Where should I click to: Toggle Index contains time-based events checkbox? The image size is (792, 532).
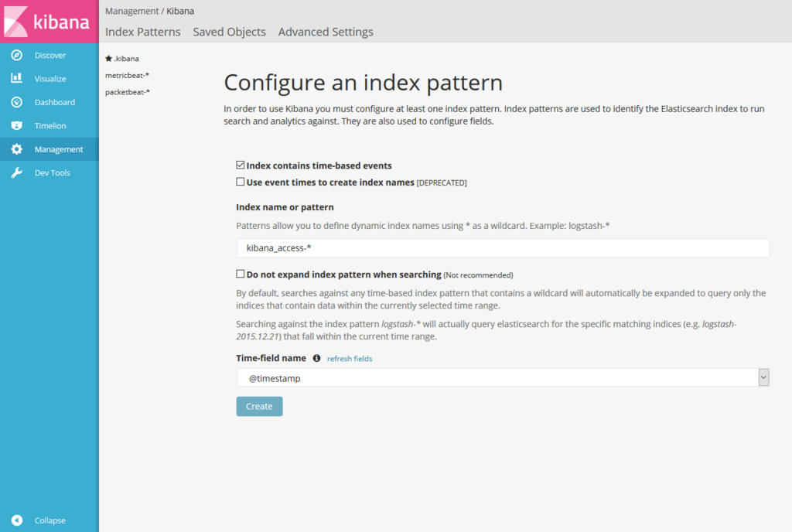(241, 165)
